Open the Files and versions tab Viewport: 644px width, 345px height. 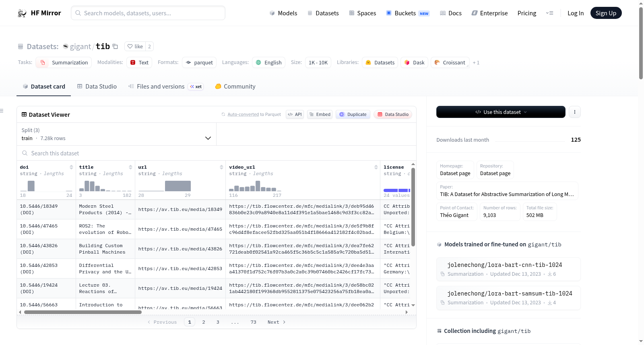(x=166, y=87)
